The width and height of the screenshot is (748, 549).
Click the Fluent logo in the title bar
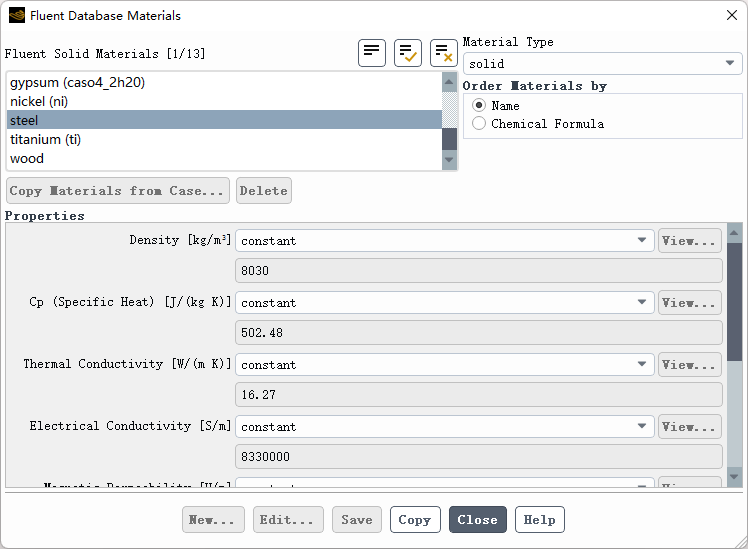[x=16, y=16]
